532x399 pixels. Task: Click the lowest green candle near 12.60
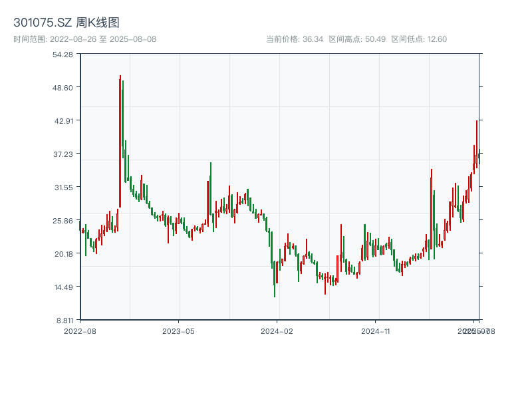pos(275,278)
